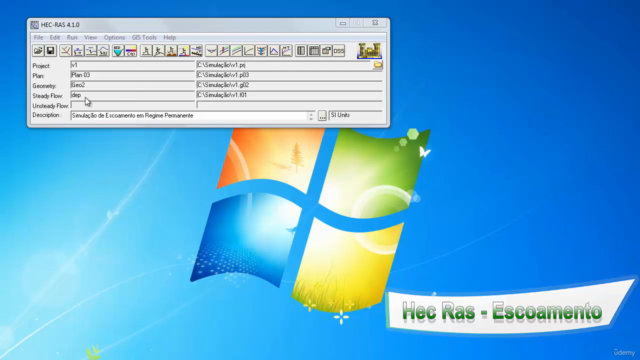The image size is (640, 360).
Task: View detailed output table icon
Action: [x=301, y=51]
